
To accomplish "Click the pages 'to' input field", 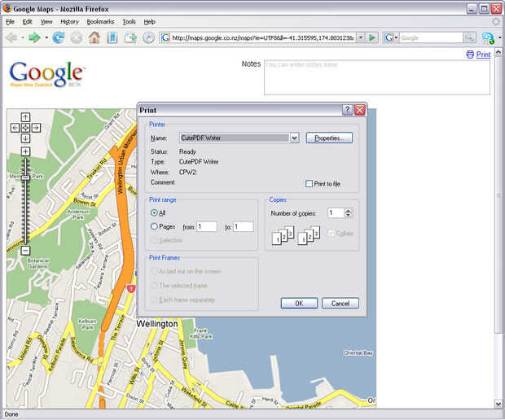I will coord(244,226).
